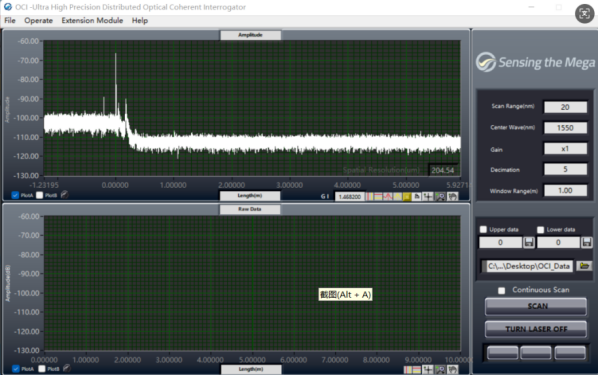Click the Center Wave(nm) field showing 1550
Viewport: 599px width, 376px height.
point(565,128)
